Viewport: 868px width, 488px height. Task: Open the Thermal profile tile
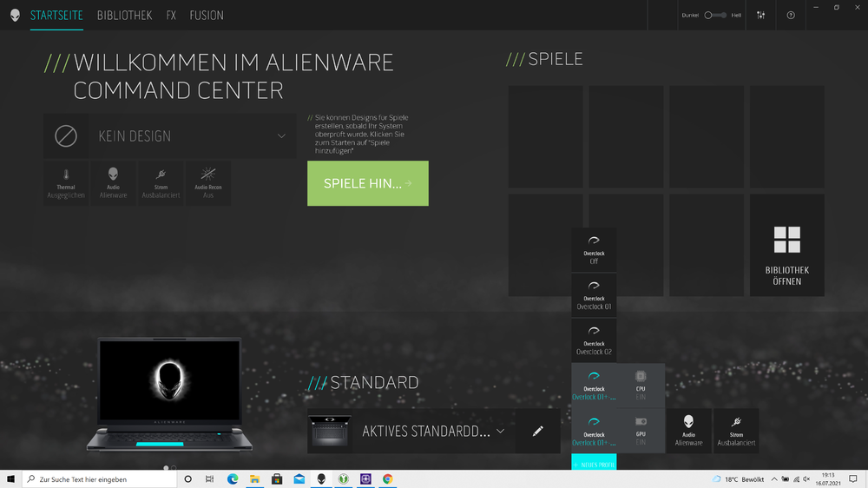[66, 182]
